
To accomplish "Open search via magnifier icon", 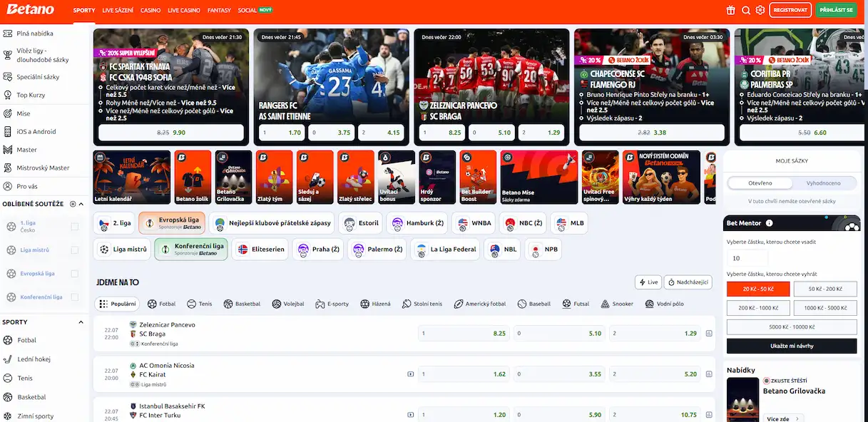I will (746, 10).
